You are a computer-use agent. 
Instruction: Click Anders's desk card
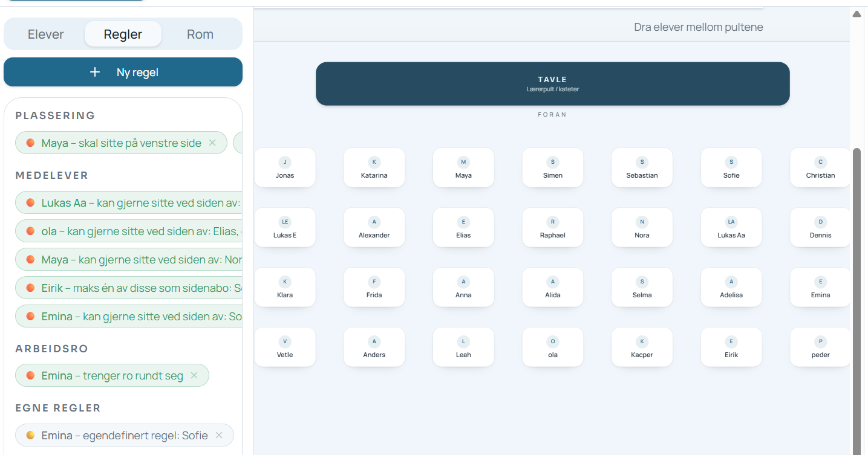374,347
